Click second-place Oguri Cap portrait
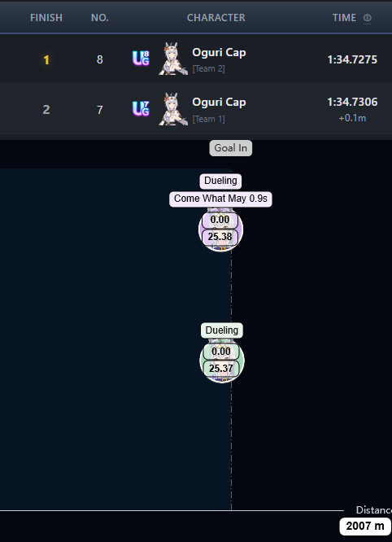Screen dimensions: 392x542 tap(173, 109)
